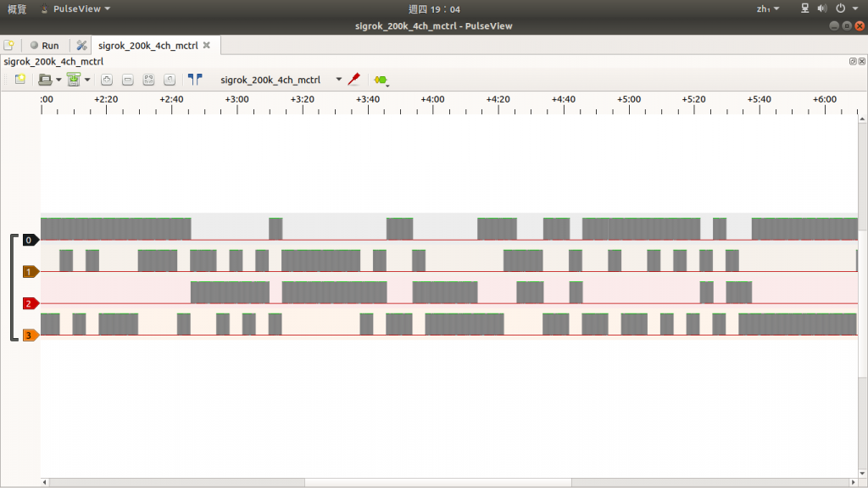Click the network status icon
The height and width of the screenshot is (488, 868).
pyautogui.click(x=805, y=8)
